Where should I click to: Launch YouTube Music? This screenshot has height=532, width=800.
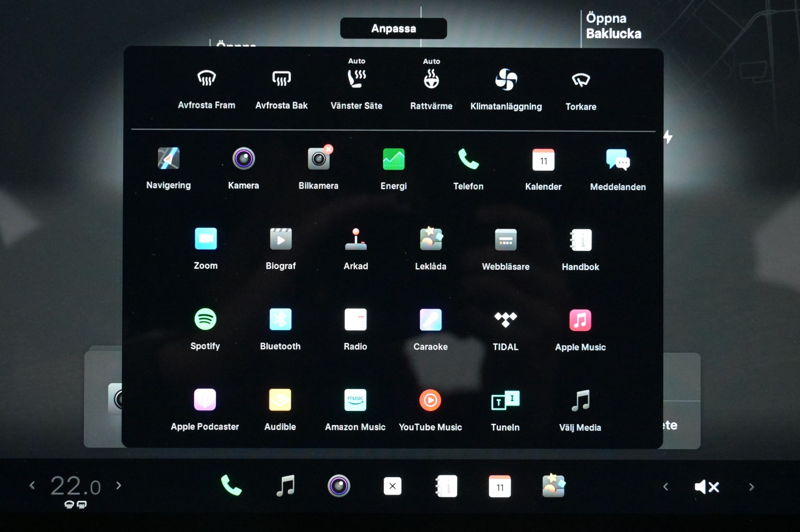430,410
